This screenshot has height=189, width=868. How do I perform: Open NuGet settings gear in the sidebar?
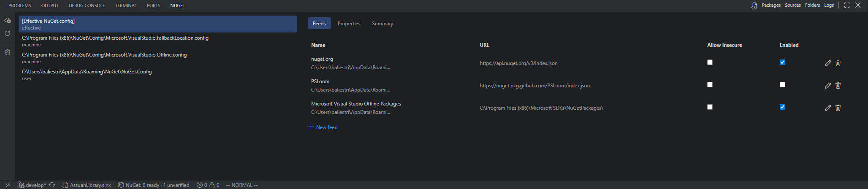point(7,53)
